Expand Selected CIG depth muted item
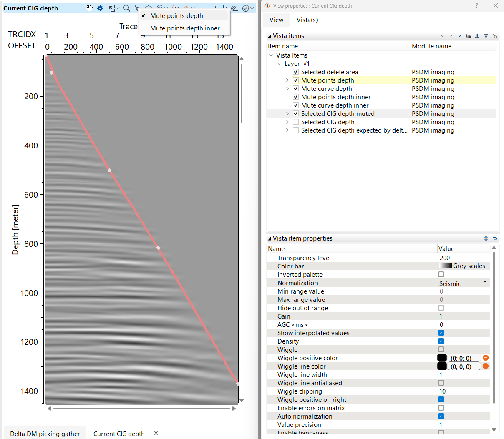504x439 pixels. [x=287, y=113]
